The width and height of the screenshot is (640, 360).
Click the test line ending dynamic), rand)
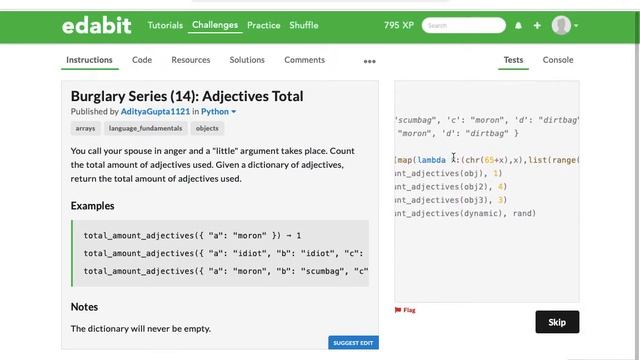466,213
